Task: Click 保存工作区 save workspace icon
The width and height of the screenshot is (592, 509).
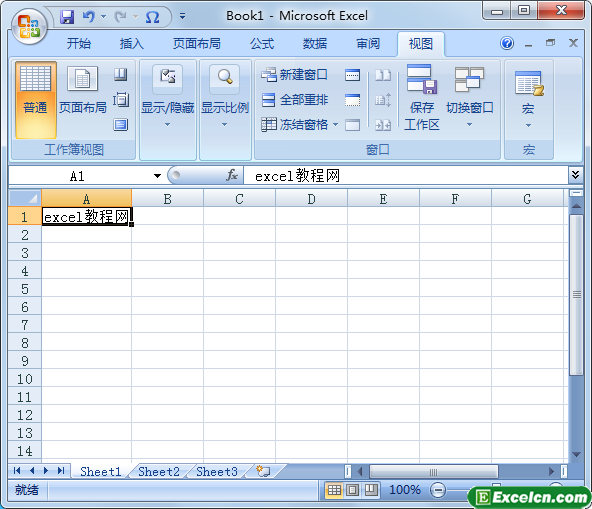Action: click(422, 80)
